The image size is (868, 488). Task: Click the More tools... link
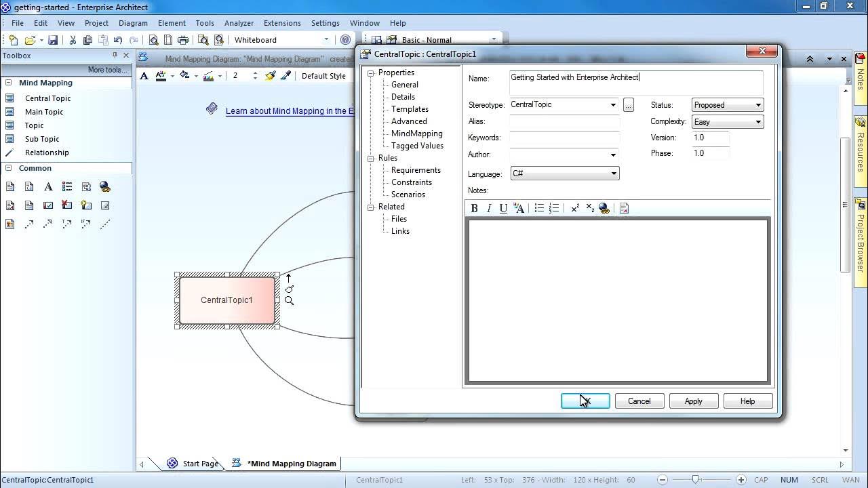pyautogui.click(x=107, y=70)
